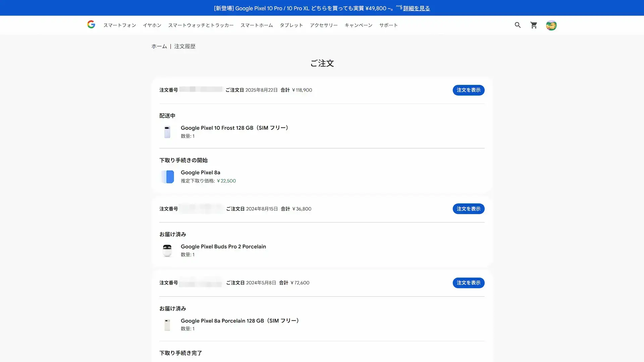Open the タブレット menu
644x362 pixels.
[x=291, y=25]
